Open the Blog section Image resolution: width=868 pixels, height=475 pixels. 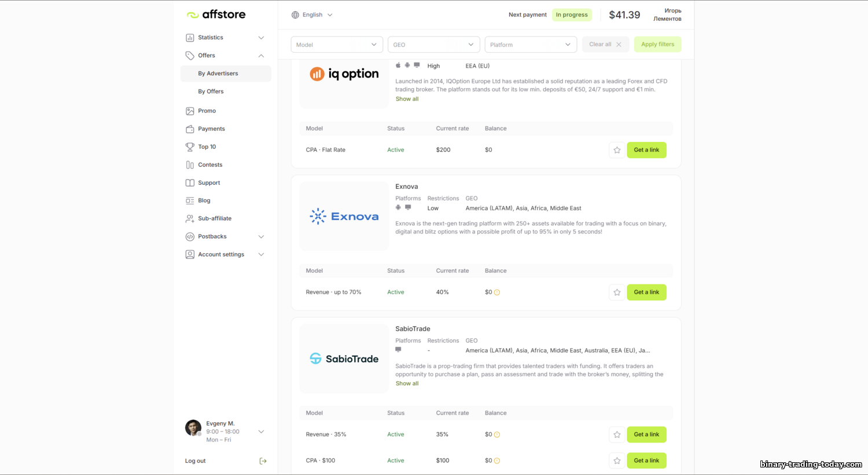pos(204,200)
